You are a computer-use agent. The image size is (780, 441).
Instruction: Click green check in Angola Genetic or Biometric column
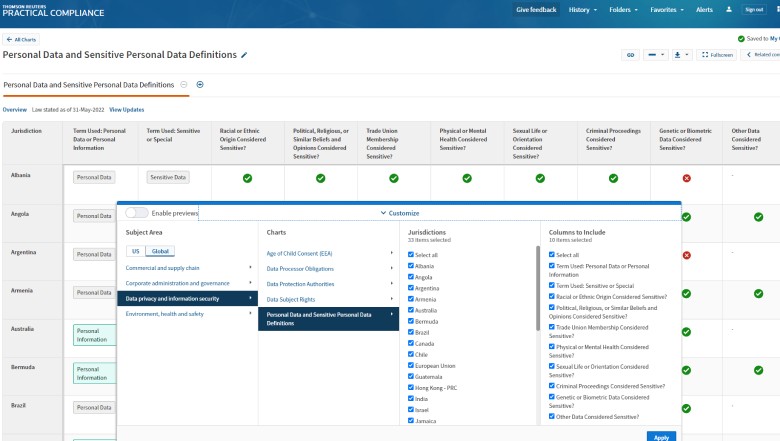click(x=686, y=217)
